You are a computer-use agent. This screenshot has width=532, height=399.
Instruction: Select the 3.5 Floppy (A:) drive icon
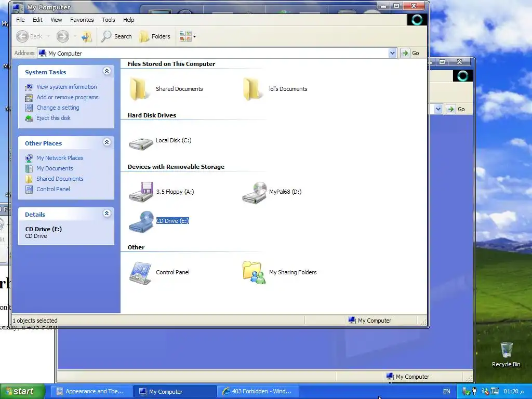pyautogui.click(x=141, y=192)
